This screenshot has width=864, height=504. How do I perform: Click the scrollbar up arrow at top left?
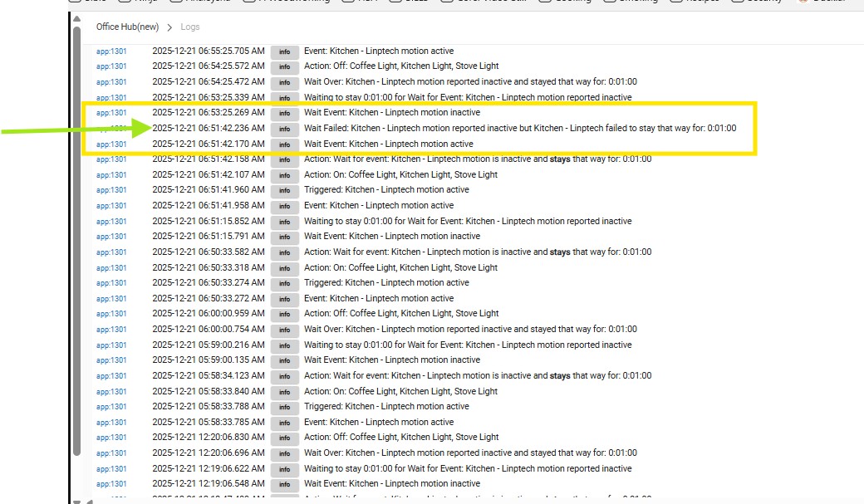[x=76, y=20]
